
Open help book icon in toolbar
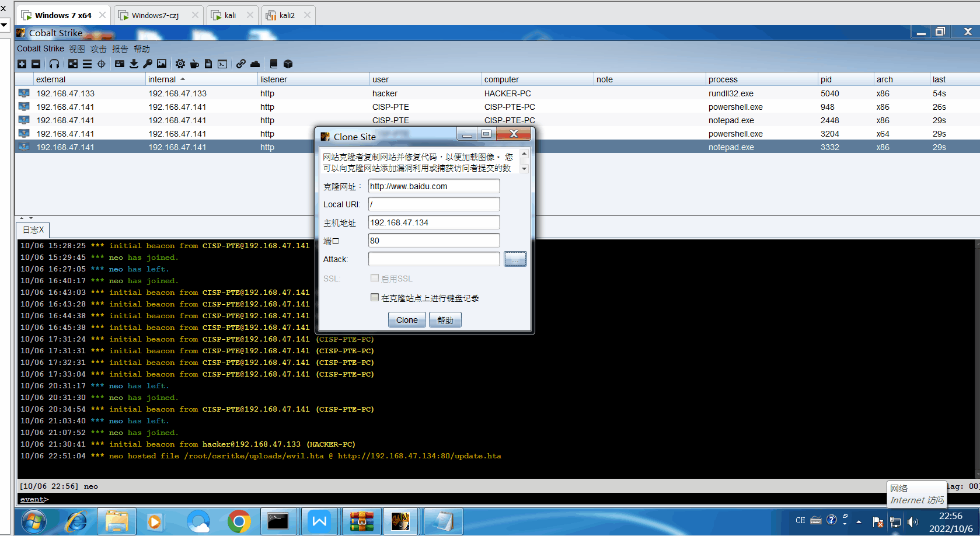(274, 64)
